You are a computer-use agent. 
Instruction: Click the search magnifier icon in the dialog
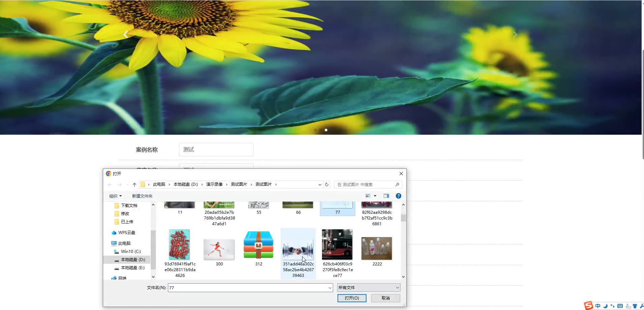click(x=397, y=184)
